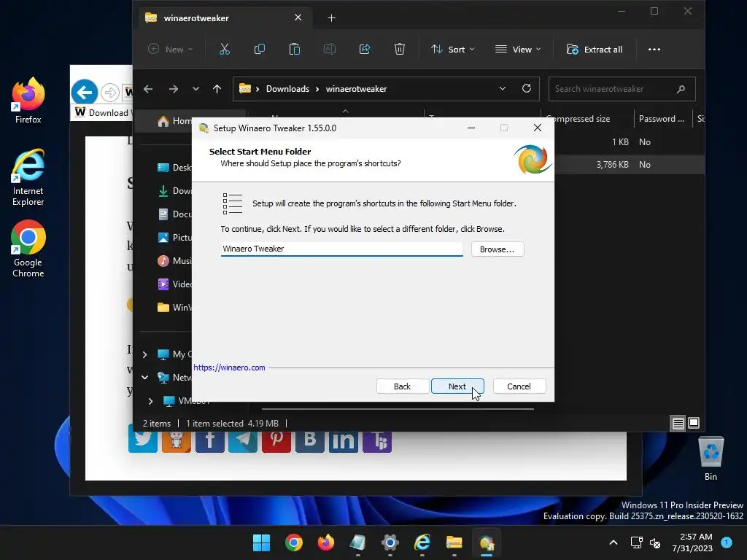
Task: Click the Cut icon in Explorer toolbar
Action: tap(225, 49)
